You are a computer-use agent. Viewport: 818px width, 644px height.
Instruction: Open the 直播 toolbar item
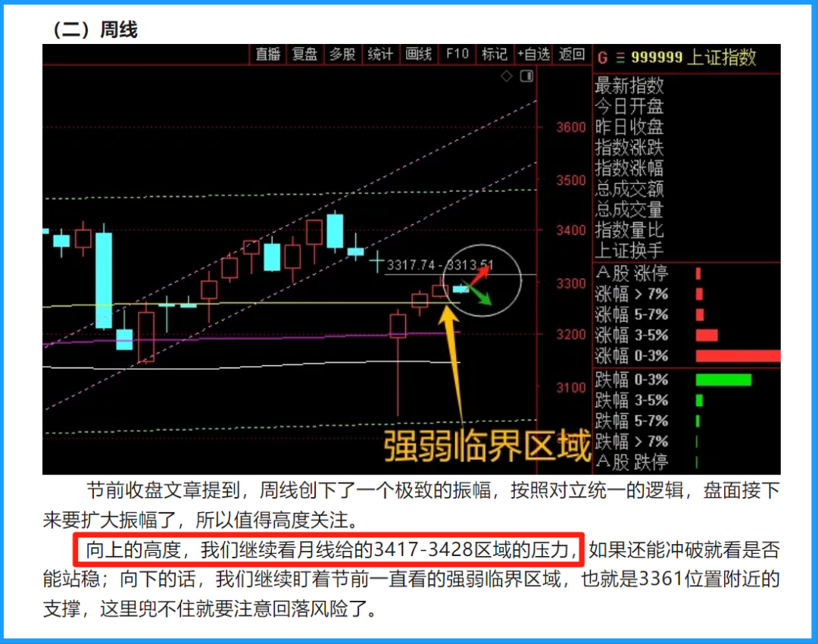[268, 55]
